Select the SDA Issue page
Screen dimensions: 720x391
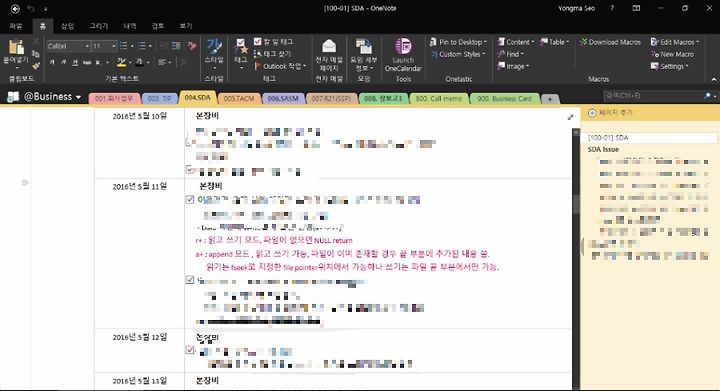(x=603, y=149)
